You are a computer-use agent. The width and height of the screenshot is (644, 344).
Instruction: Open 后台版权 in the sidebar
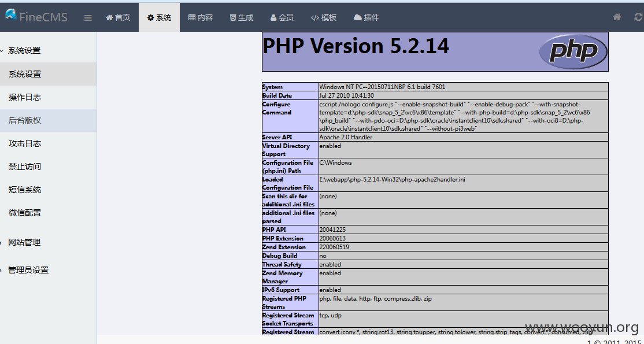[x=49, y=120]
